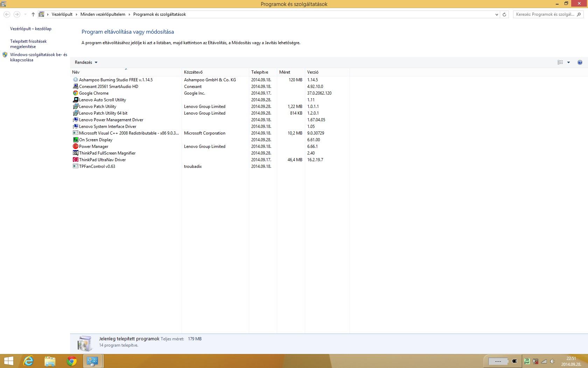The height and width of the screenshot is (368, 588).
Task: Click the Microsoft Corporation publisher cell
Action: tap(205, 133)
